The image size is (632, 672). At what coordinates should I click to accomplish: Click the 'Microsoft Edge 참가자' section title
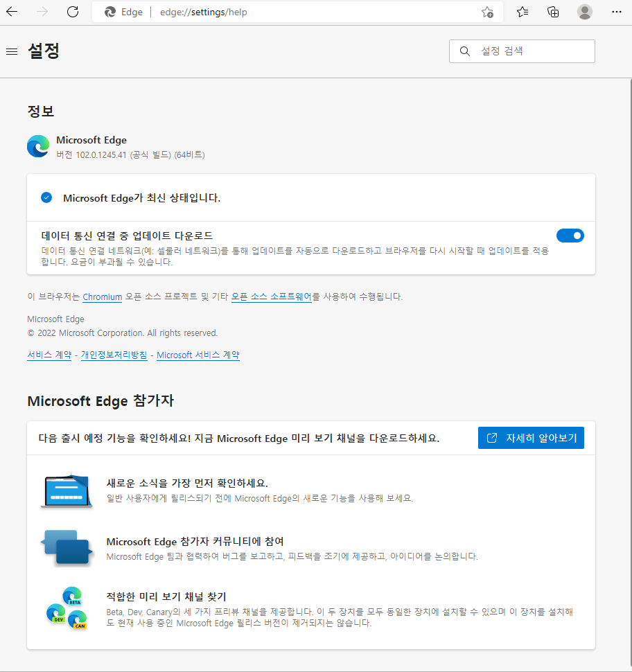coord(100,401)
